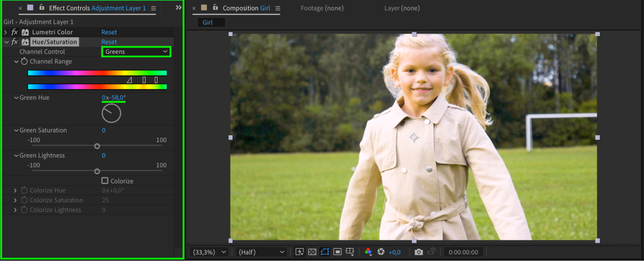Reset the Hue/Saturation effect
The height and width of the screenshot is (261, 644).
(109, 42)
